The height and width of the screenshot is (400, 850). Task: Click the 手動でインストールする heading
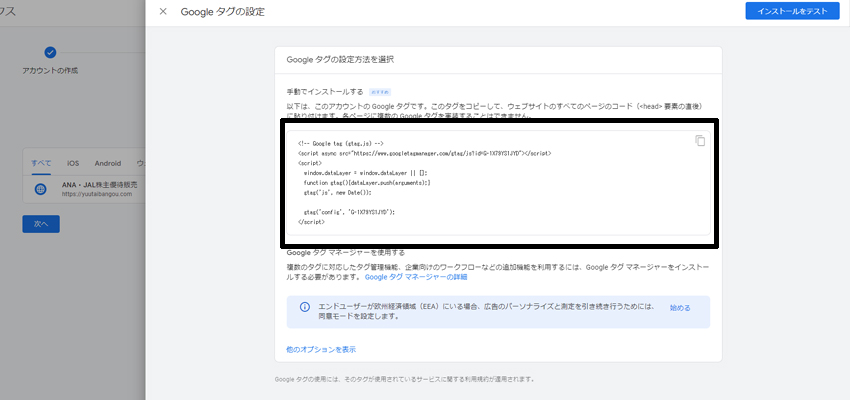click(x=325, y=92)
